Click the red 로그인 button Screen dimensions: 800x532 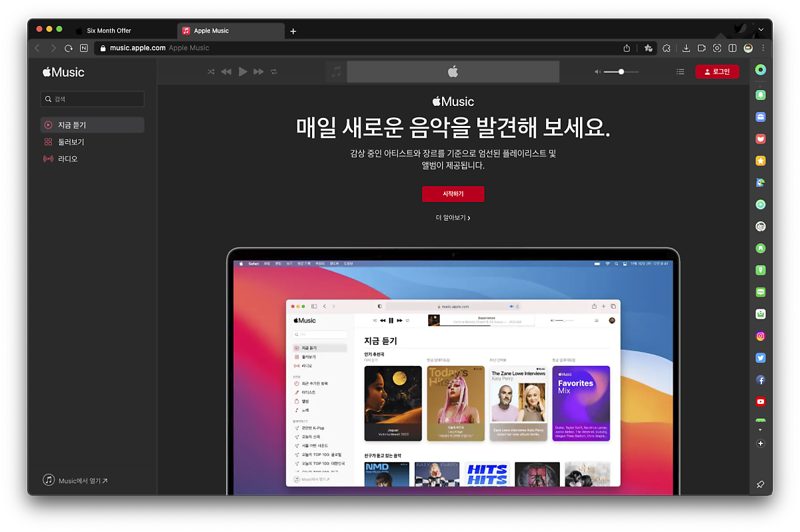pos(717,72)
